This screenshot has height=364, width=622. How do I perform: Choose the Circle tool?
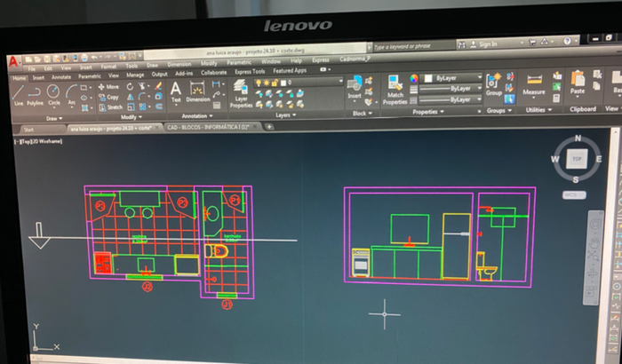53,95
